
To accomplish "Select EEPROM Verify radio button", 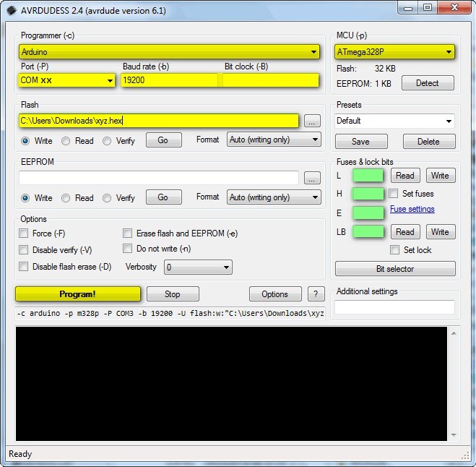I will click(107, 198).
